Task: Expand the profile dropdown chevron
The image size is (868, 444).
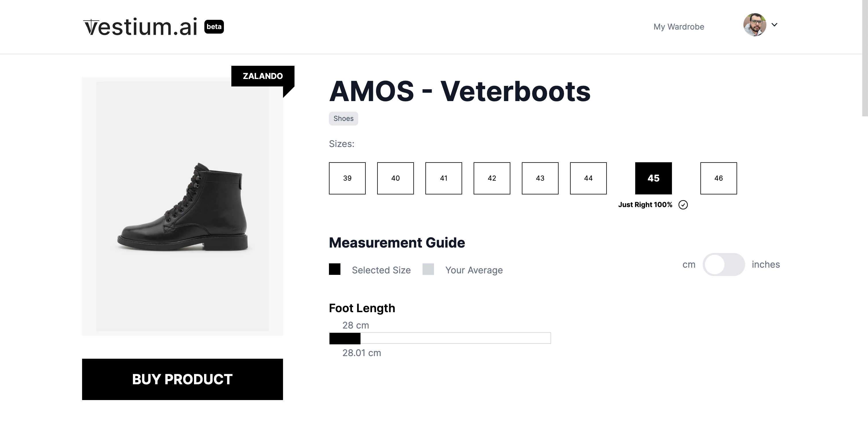Action: [x=774, y=25]
